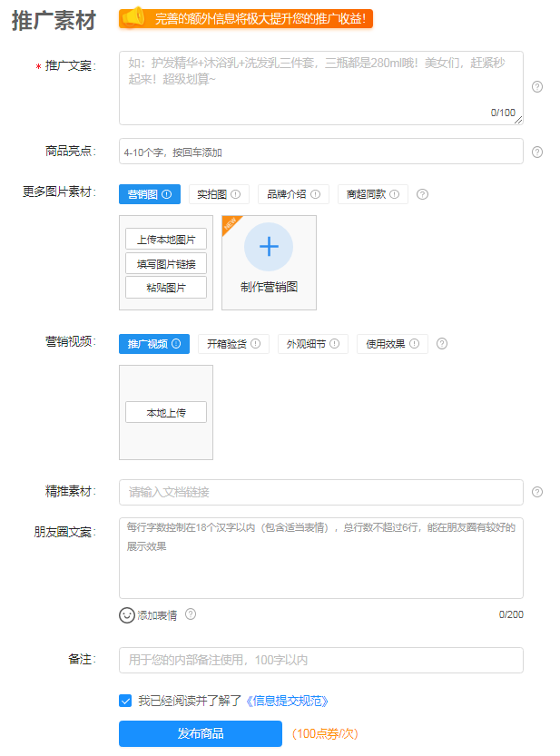The image size is (560, 756).
Task: Click the help icon beside 推广文案 textarea
Action: tap(537, 87)
